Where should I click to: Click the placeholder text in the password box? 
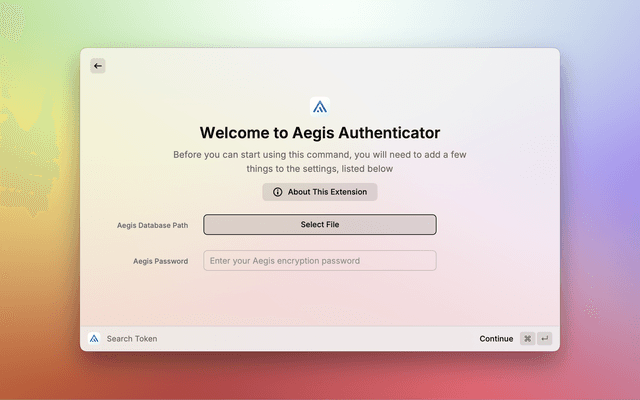285,261
